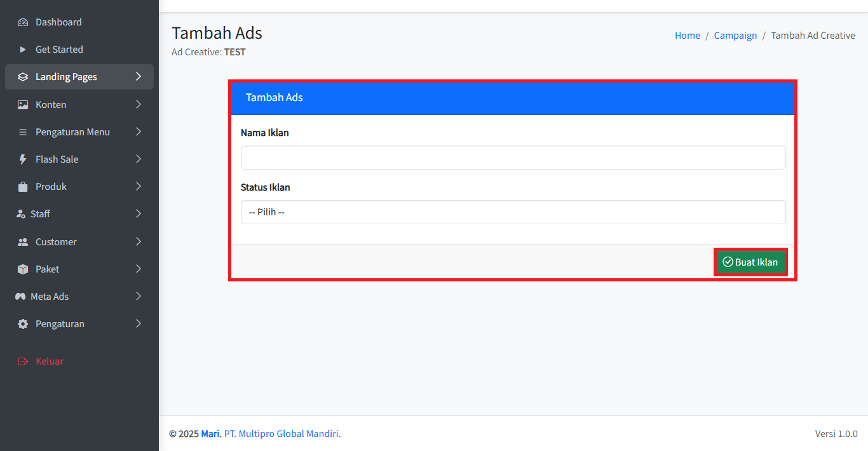Screen dimensions: 868x451
Task: Expand the Pengaturan Menu chevron
Action: pyautogui.click(x=139, y=132)
